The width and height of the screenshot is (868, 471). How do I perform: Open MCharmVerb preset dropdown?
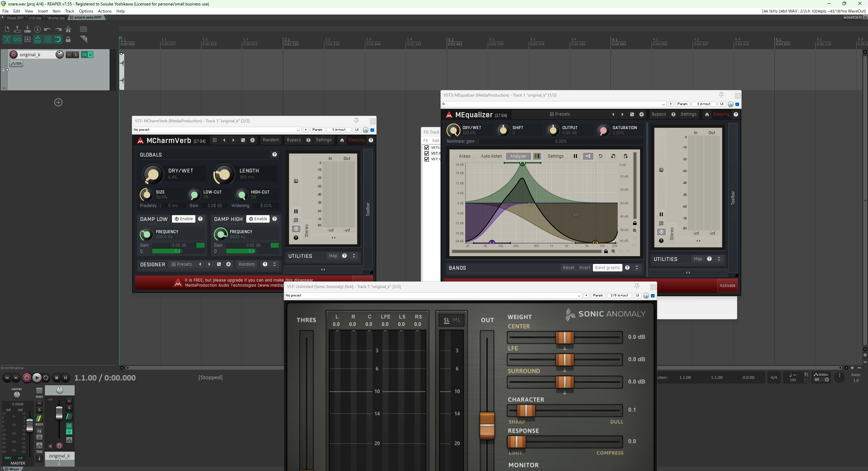(x=298, y=130)
